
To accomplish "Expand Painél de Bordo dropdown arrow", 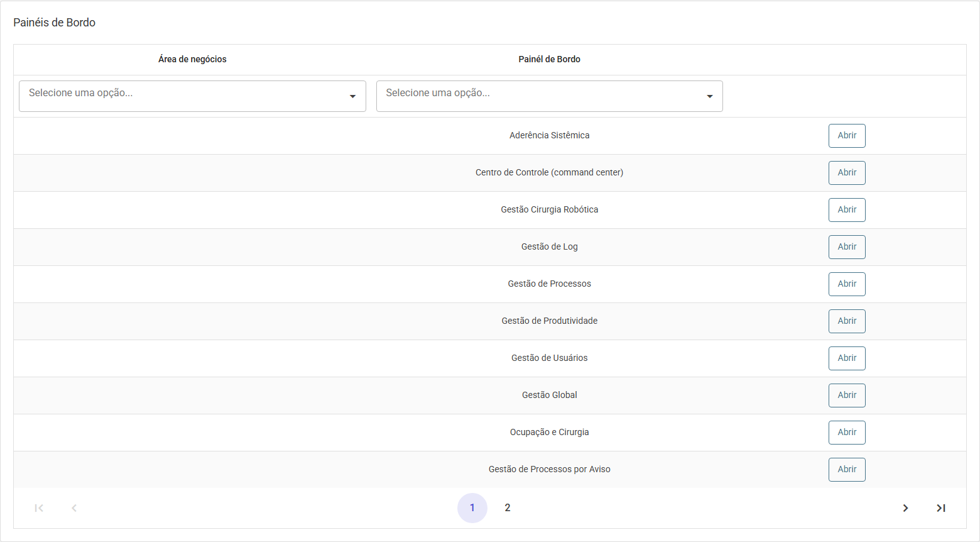I will (x=709, y=96).
